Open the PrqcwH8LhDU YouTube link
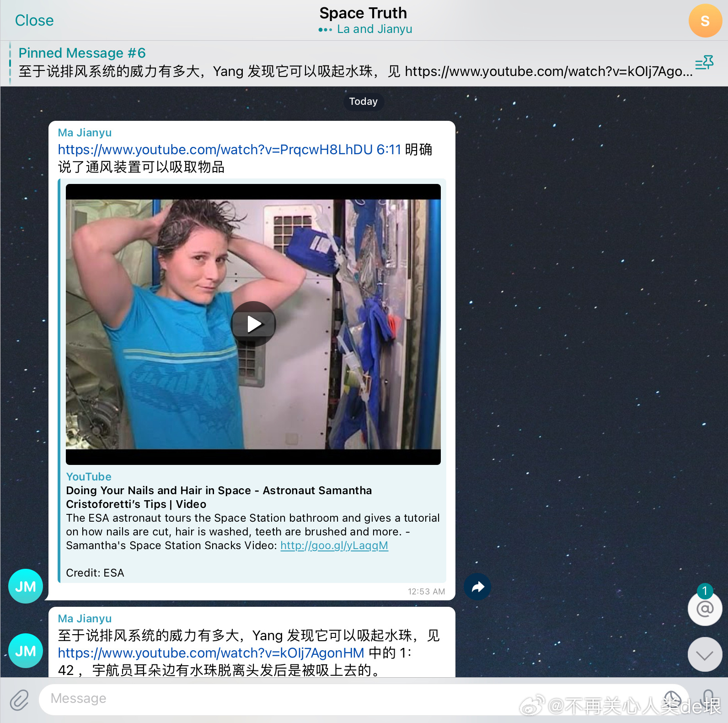Image resolution: width=728 pixels, height=723 pixels. tap(215, 150)
